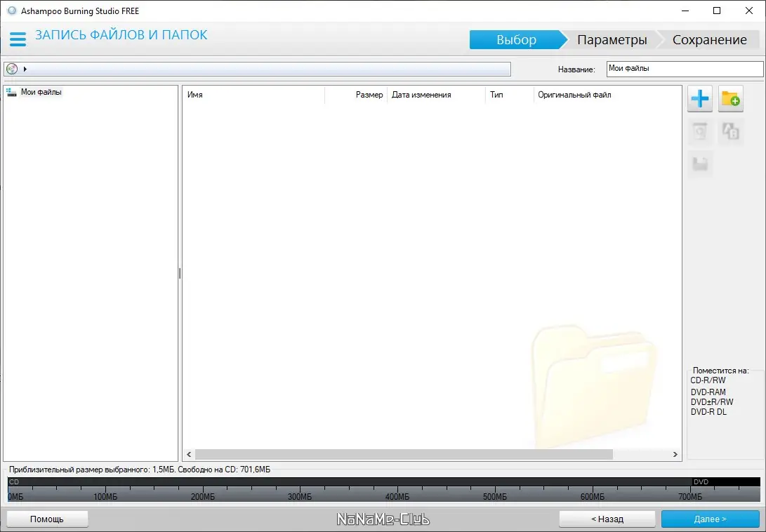Click the greyed-out rename icon
Viewport: 766px width, 532px height.
730,131
